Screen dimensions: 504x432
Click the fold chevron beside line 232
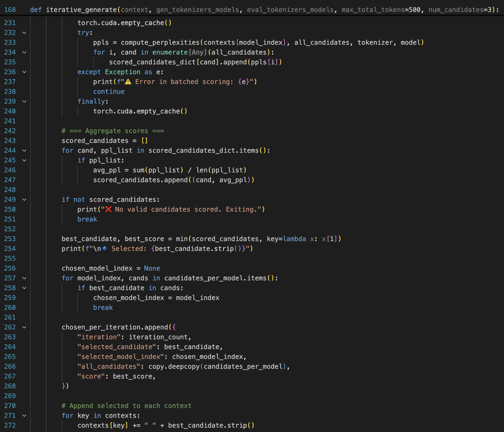[24, 33]
